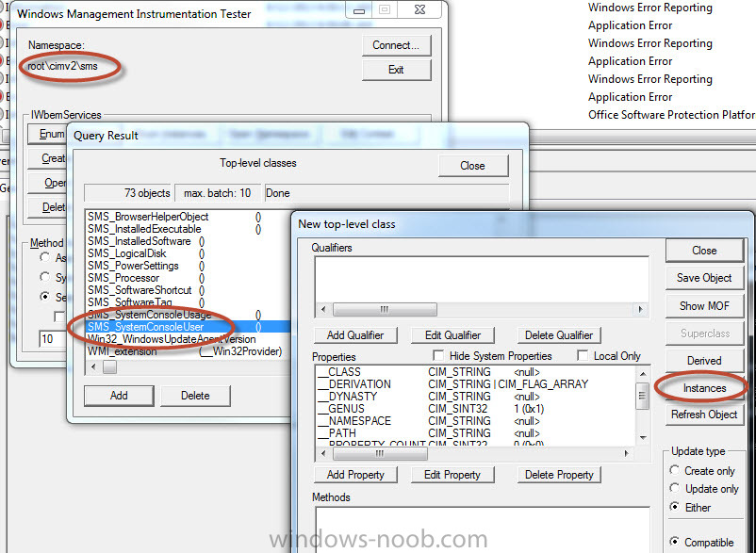Select the __CLASS property row

[x=476, y=372]
